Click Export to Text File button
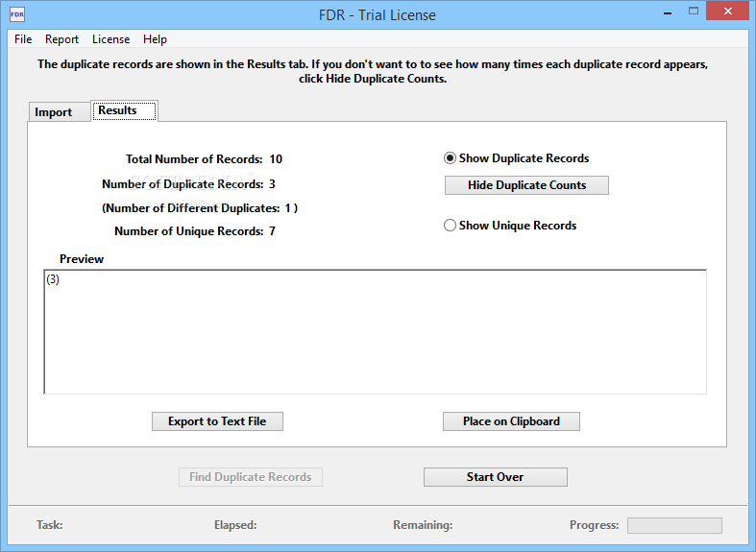 (x=217, y=421)
